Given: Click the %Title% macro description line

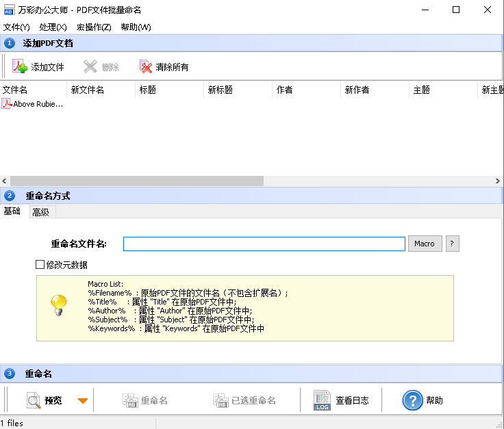Looking at the screenshot, I should click(x=162, y=302).
